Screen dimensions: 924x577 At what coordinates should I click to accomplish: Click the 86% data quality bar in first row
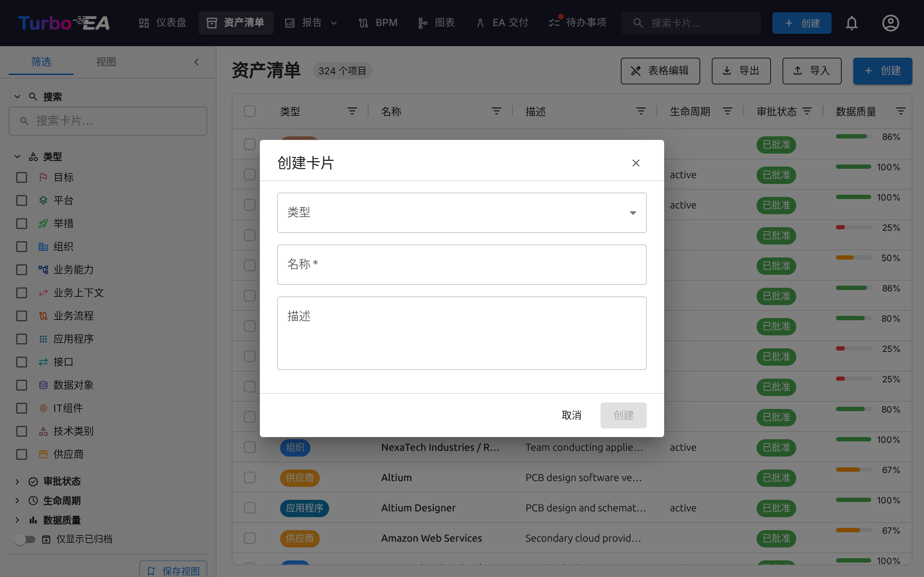(x=853, y=137)
